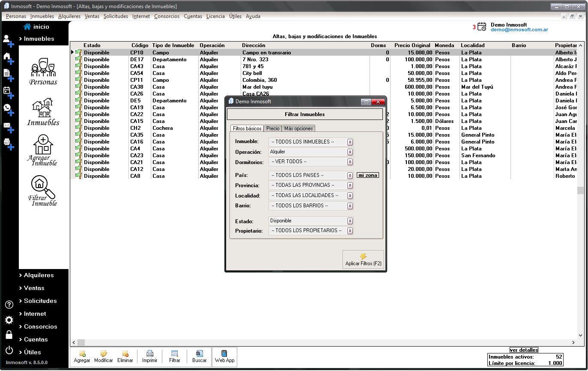The width and height of the screenshot is (588, 371).
Task: Click Aplicar Filtros (F2) button
Action: pos(363,260)
